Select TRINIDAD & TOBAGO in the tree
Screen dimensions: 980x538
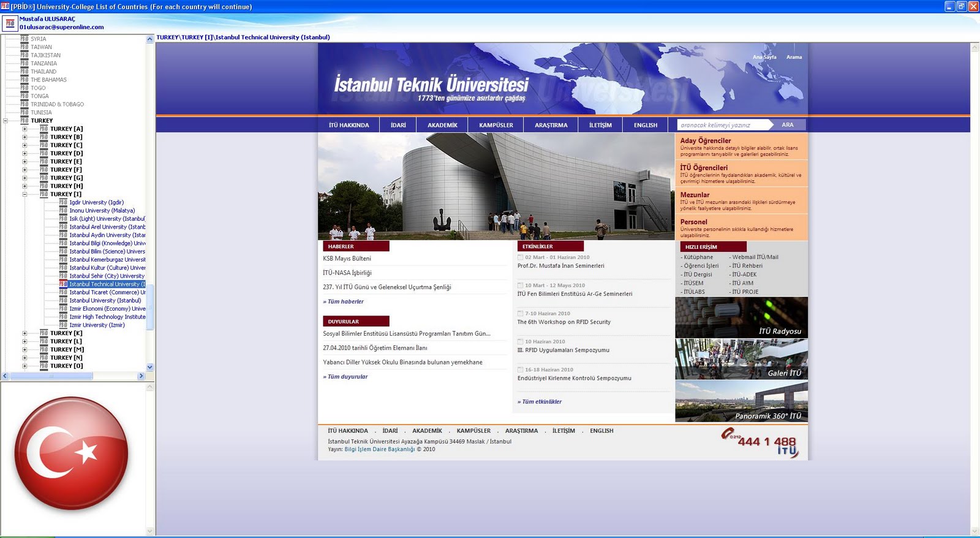(58, 104)
